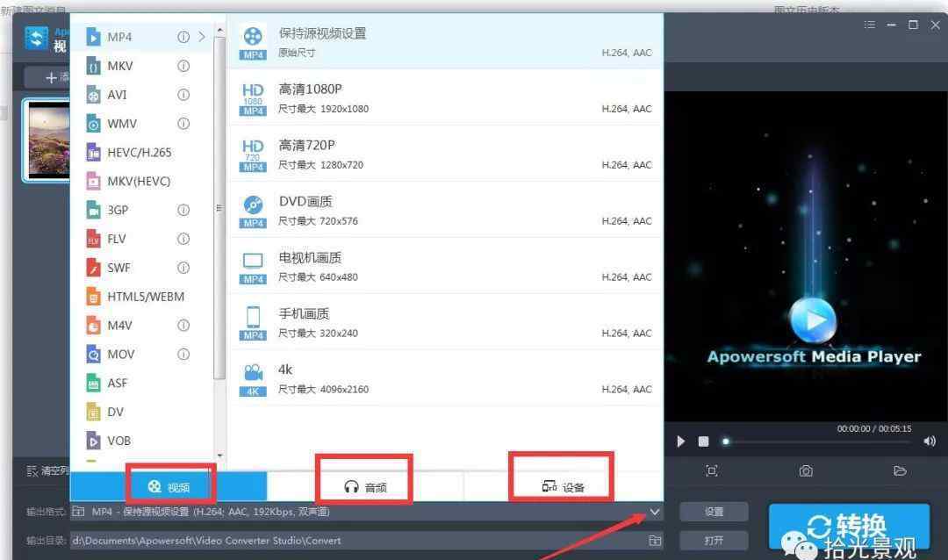Select the FLV format entry
Image resolution: width=948 pixels, height=560 pixels.
pyautogui.click(x=141, y=239)
